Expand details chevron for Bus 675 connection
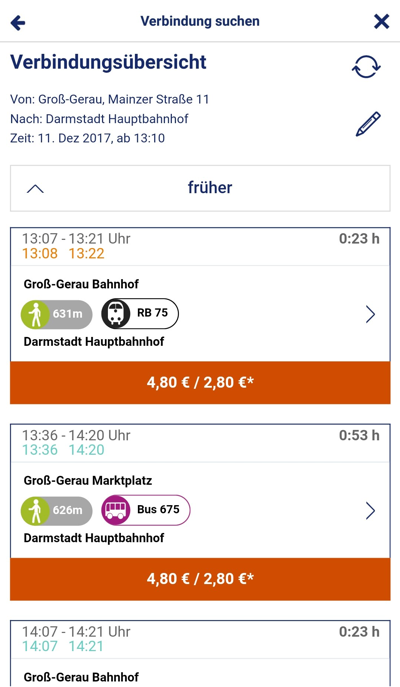 point(370,510)
